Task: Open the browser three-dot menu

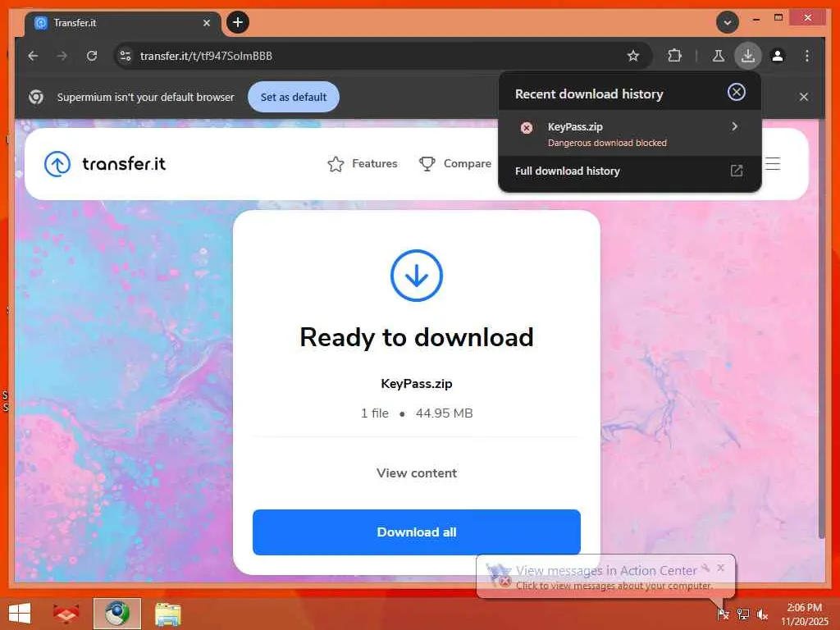Action: click(x=807, y=56)
